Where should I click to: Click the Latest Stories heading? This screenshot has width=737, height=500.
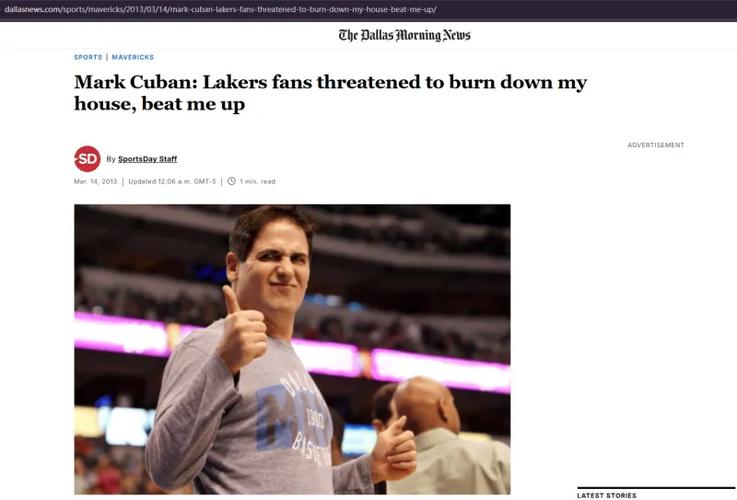tap(606, 495)
